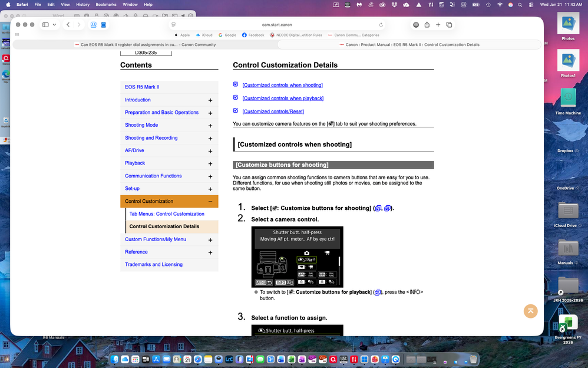Open the Dropbox icon on the desktop
This screenshot has height=368, width=588.
[567, 136]
